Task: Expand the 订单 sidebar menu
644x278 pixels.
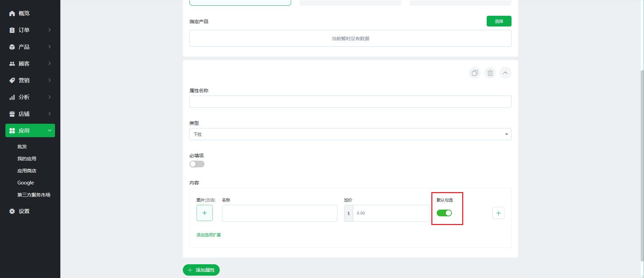Action: [x=30, y=30]
